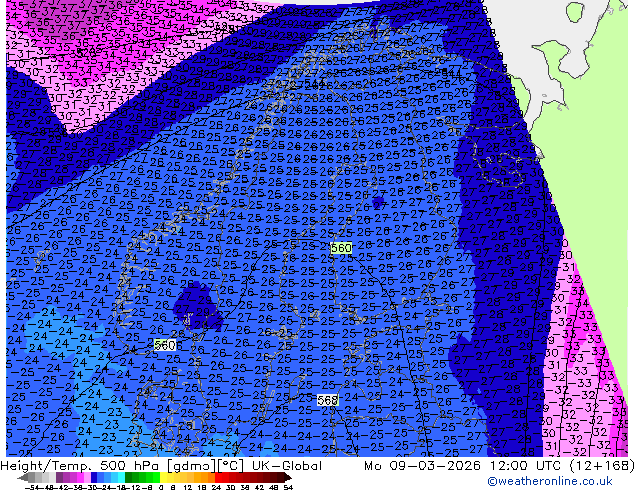This screenshot has height=490, width=634.
Task: Open the weatheronline.co.uk copyright link
Action: tap(550, 481)
